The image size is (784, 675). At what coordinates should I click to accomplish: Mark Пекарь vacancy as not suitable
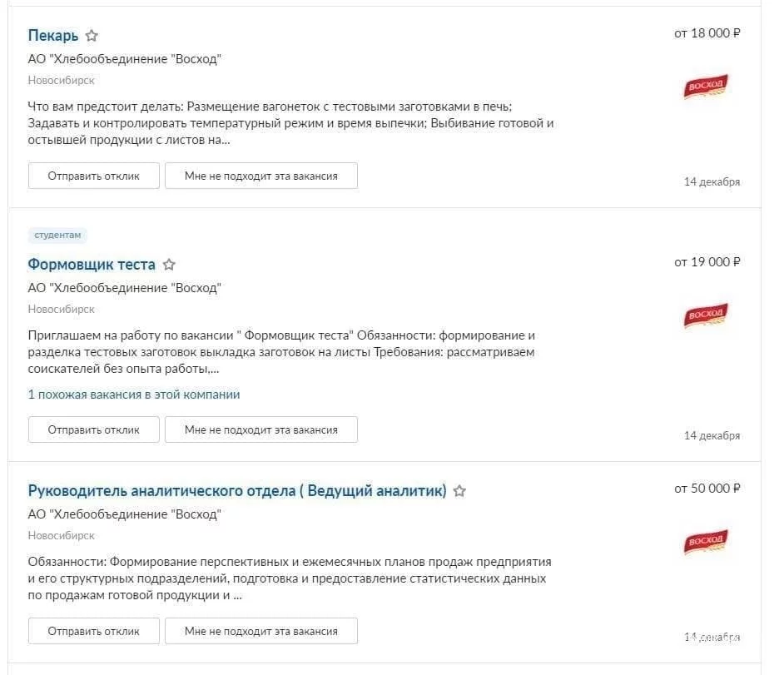click(x=261, y=176)
